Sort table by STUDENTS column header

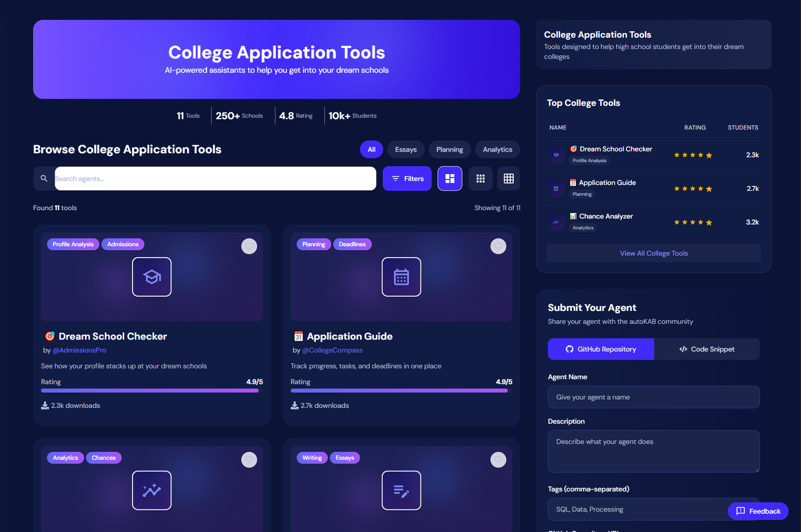[x=743, y=128]
